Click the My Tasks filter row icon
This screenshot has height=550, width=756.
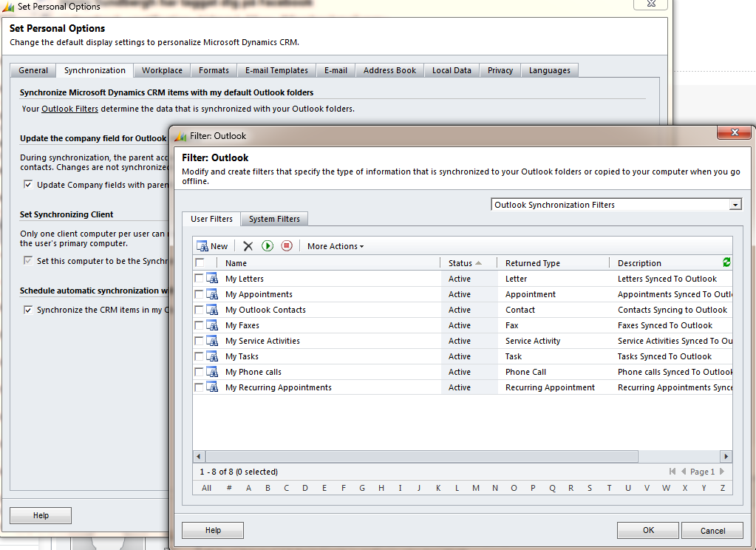212,356
